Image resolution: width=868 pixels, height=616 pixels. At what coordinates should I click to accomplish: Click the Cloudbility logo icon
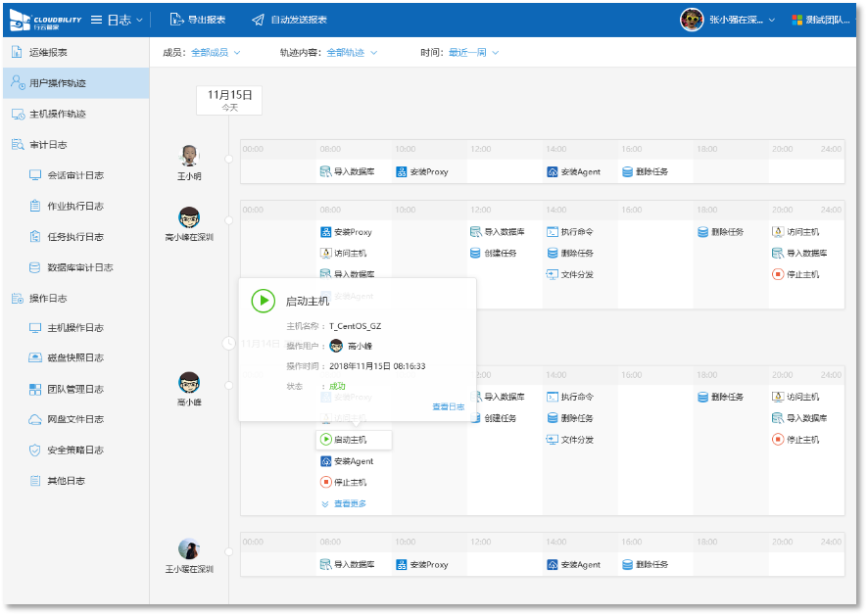pyautogui.click(x=20, y=20)
